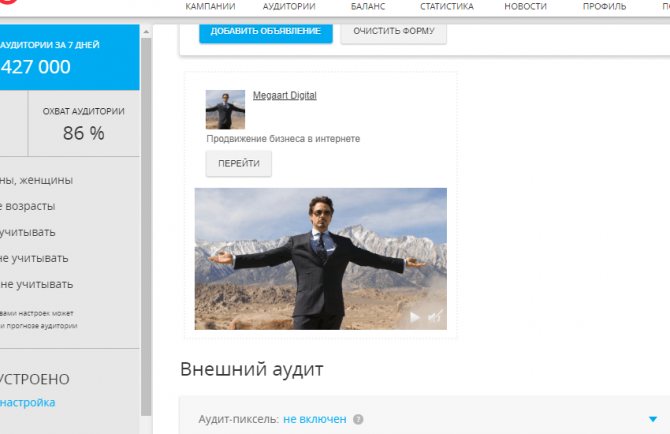Open the СТАТИСТИКА section
Image resolution: width=670 pixels, height=434 pixels.
(447, 6)
